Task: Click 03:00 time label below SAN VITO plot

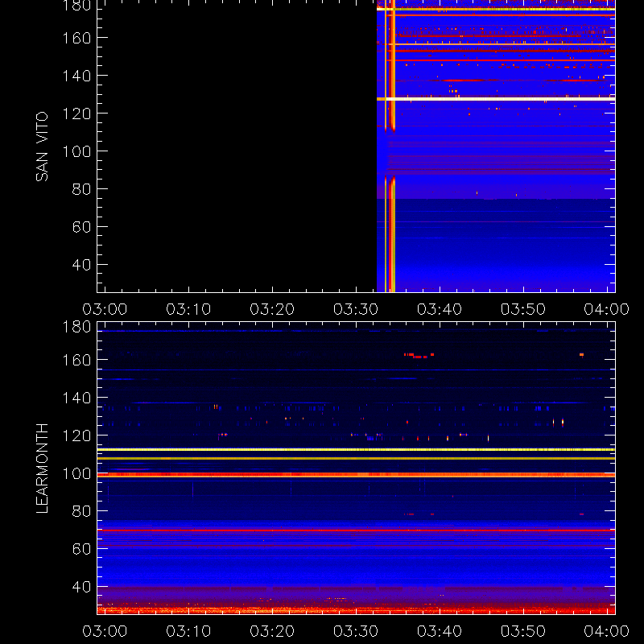Action: [x=105, y=309]
